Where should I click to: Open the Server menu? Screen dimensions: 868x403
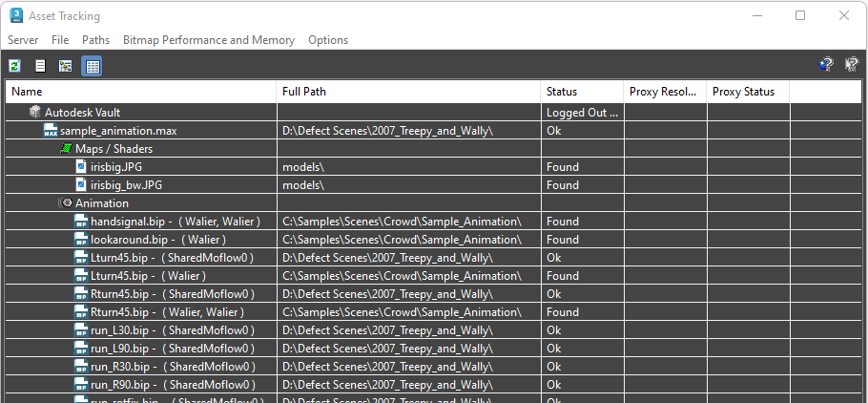[23, 40]
